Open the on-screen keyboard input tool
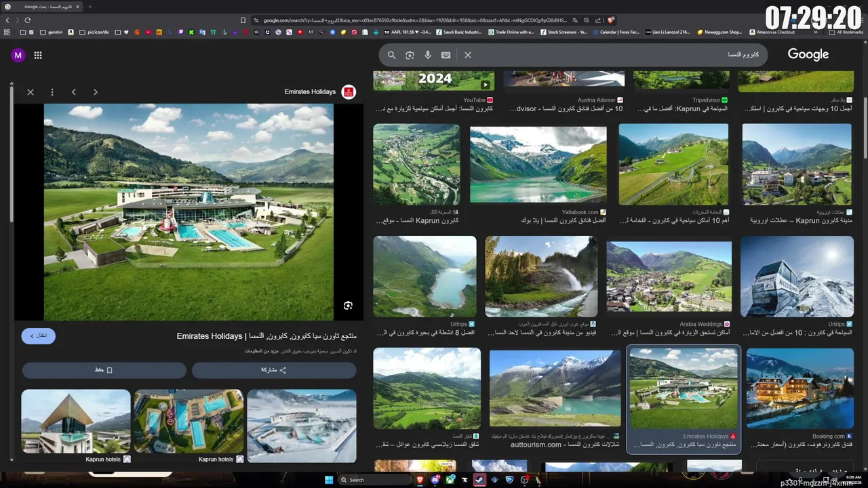This screenshot has width=868, height=488. [446, 55]
